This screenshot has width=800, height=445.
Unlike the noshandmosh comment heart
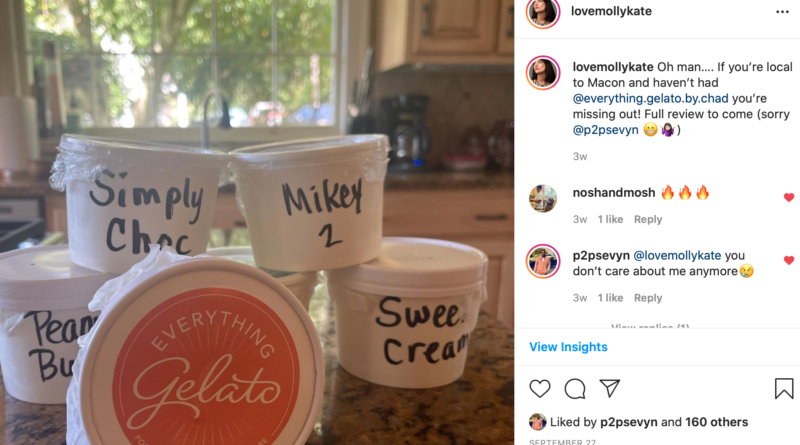click(789, 197)
